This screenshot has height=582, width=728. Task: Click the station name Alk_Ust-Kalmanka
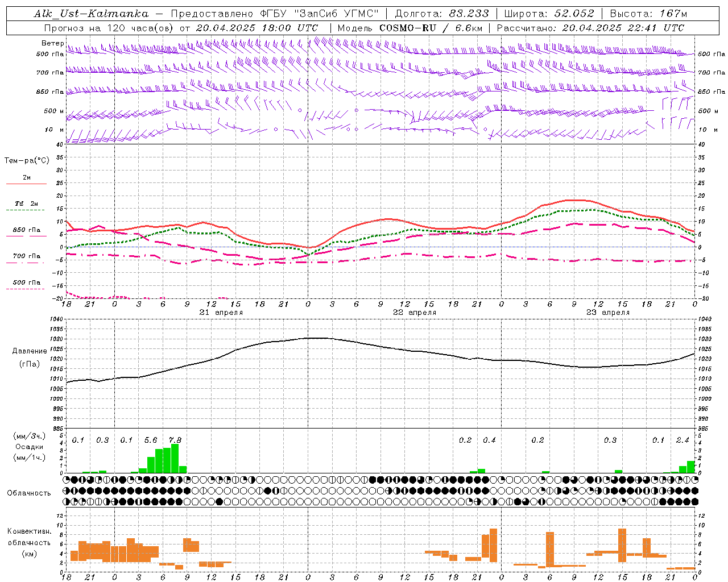pyautogui.click(x=92, y=14)
